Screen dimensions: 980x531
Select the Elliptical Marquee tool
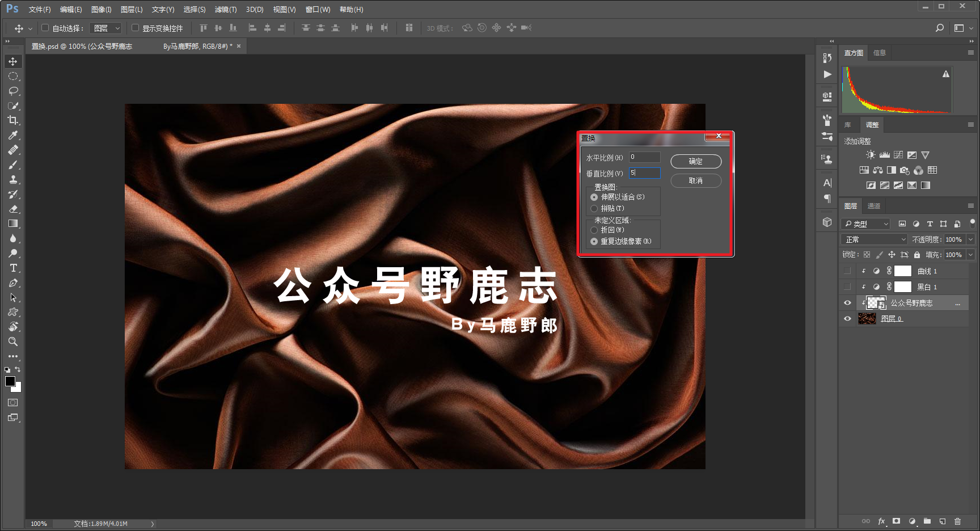pos(13,76)
